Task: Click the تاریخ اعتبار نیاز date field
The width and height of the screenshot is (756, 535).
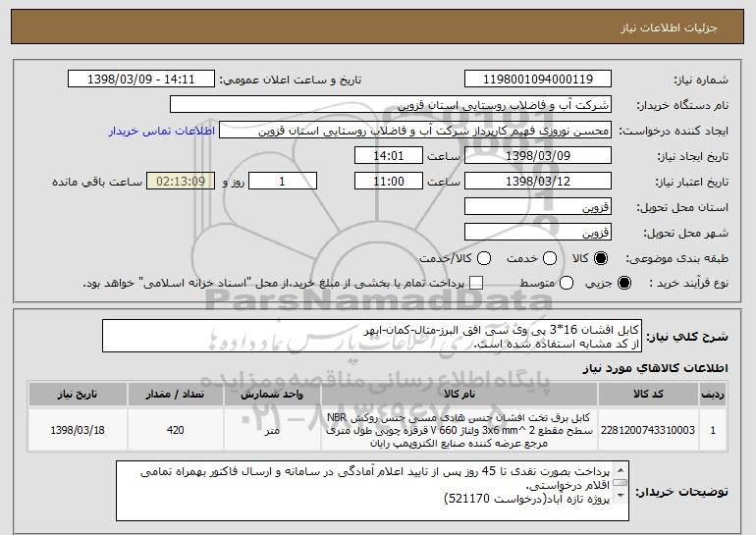Action: point(538,182)
